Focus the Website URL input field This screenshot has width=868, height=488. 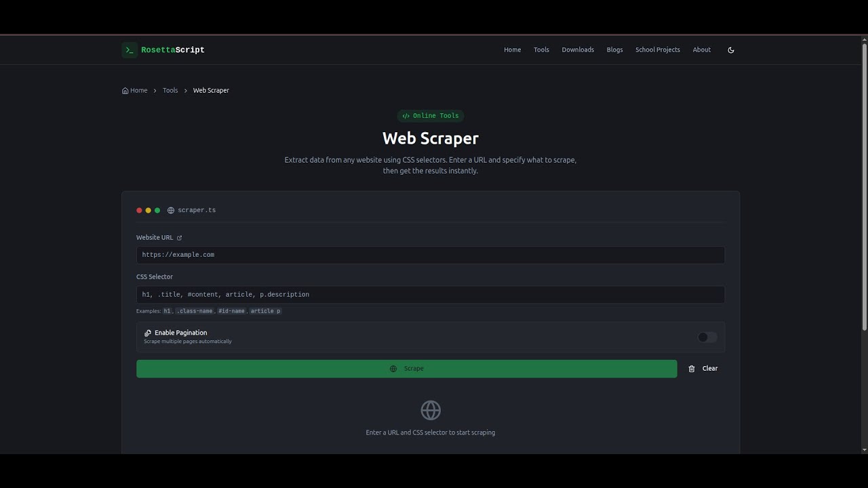pyautogui.click(x=431, y=255)
